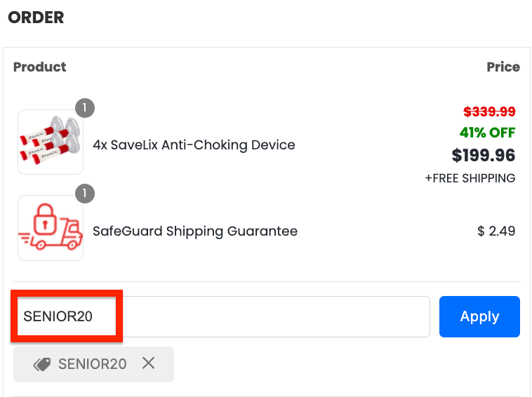Viewport: 532px width, 397px height.
Task: Click quantity badge on SaveLix thumbnail
Action: pyautogui.click(x=84, y=108)
